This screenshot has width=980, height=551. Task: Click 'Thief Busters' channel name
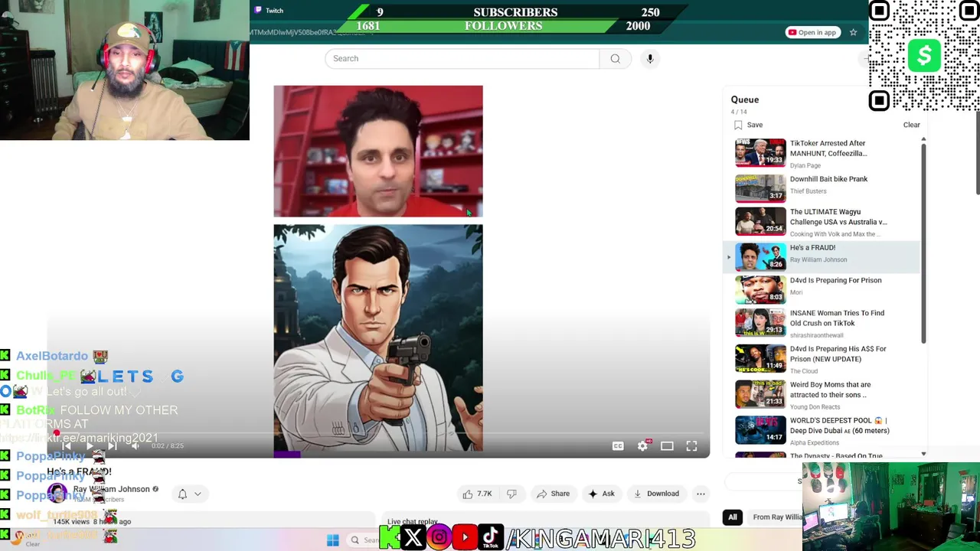click(808, 191)
